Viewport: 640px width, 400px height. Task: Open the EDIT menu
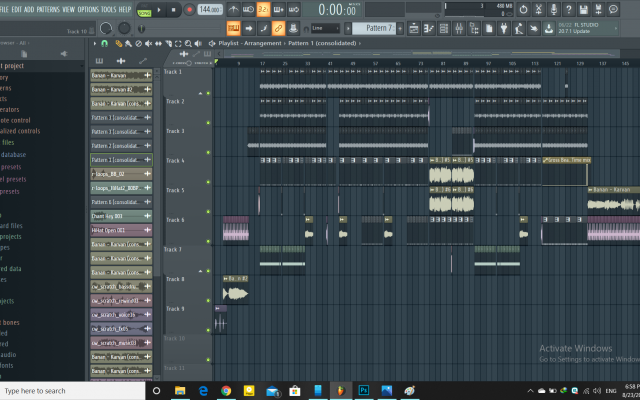coord(17,9)
